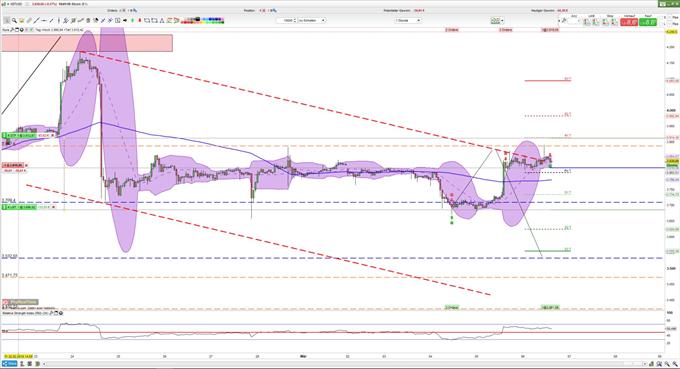The height and width of the screenshot is (369, 680).
Task: Click the quantity stepper arrows beside 10000
Action: 295,20
